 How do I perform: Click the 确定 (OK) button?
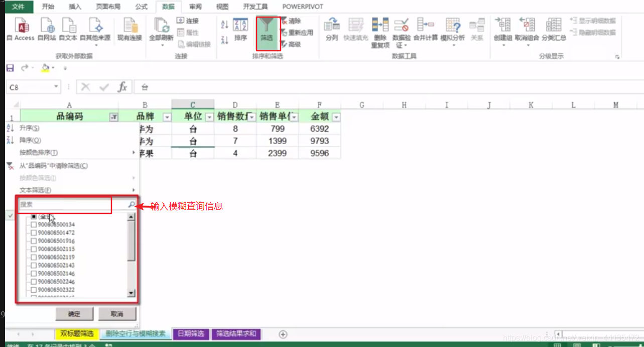[74, 313]
